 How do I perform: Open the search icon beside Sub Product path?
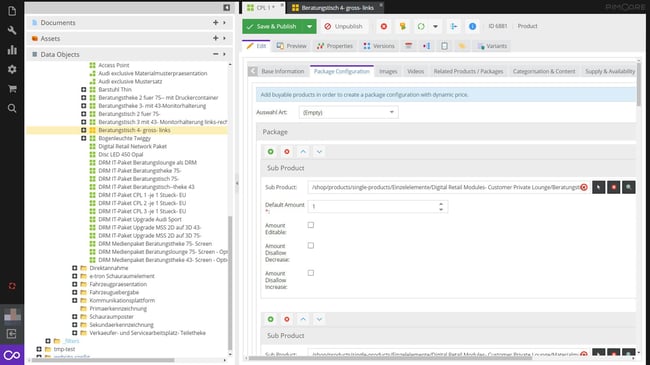pyautogui.click(x=628, y=187)
